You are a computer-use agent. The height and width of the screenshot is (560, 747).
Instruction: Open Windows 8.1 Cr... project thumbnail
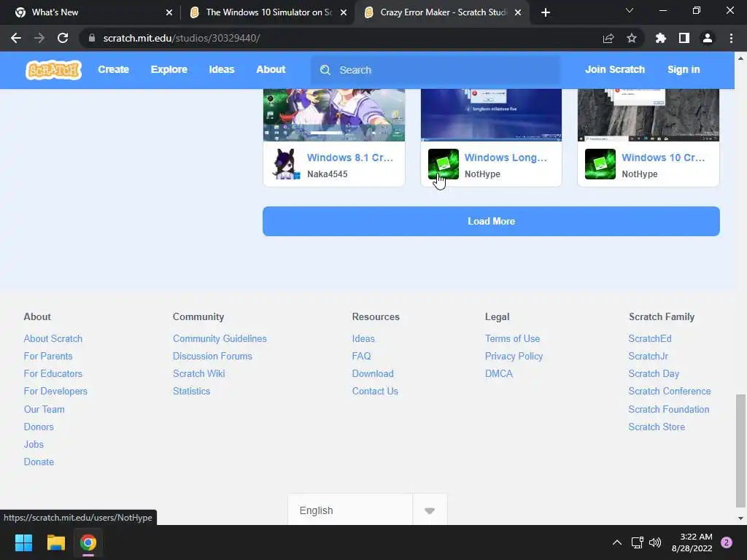coord(334,114)
